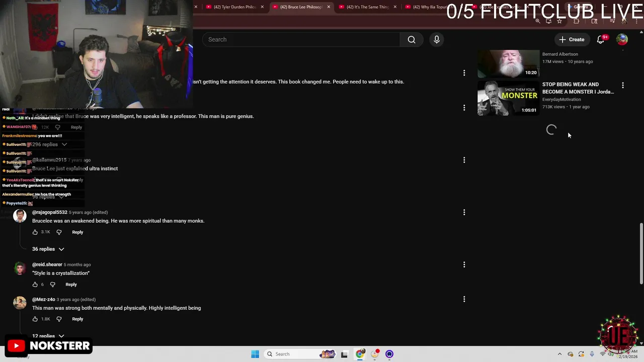Click '5 months ago' timestamp on reid.shearer comment
644x362 pixels.
pos(77,264)
